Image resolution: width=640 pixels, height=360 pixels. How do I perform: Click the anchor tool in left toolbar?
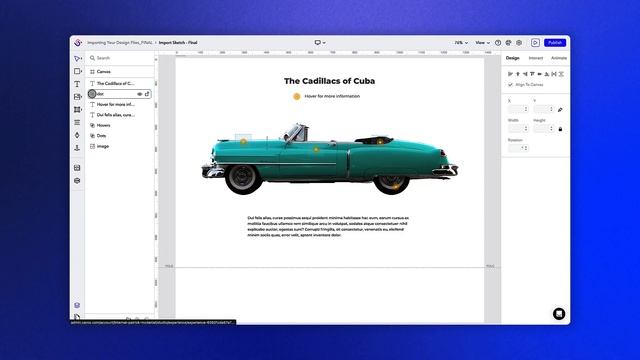pyautogui.click(x=77, y=148)
